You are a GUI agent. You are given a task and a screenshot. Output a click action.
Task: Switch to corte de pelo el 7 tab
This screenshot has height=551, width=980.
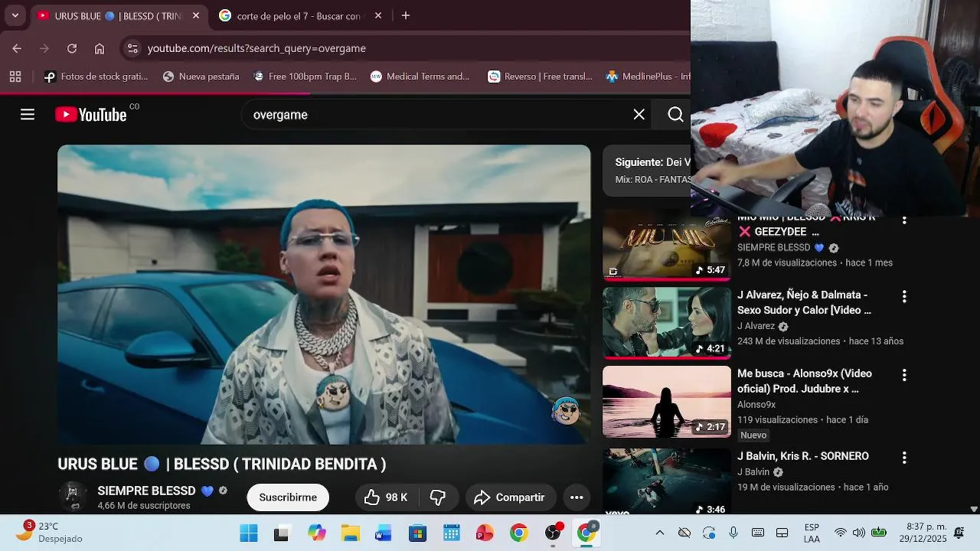[299, 15]
